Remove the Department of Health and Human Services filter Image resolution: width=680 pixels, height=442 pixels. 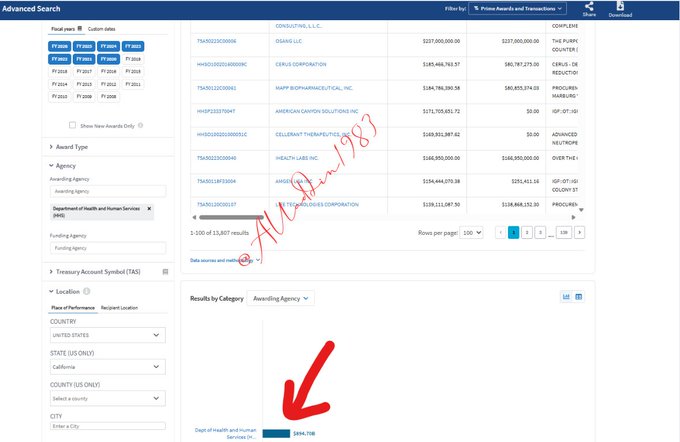(x=149, y=208)
